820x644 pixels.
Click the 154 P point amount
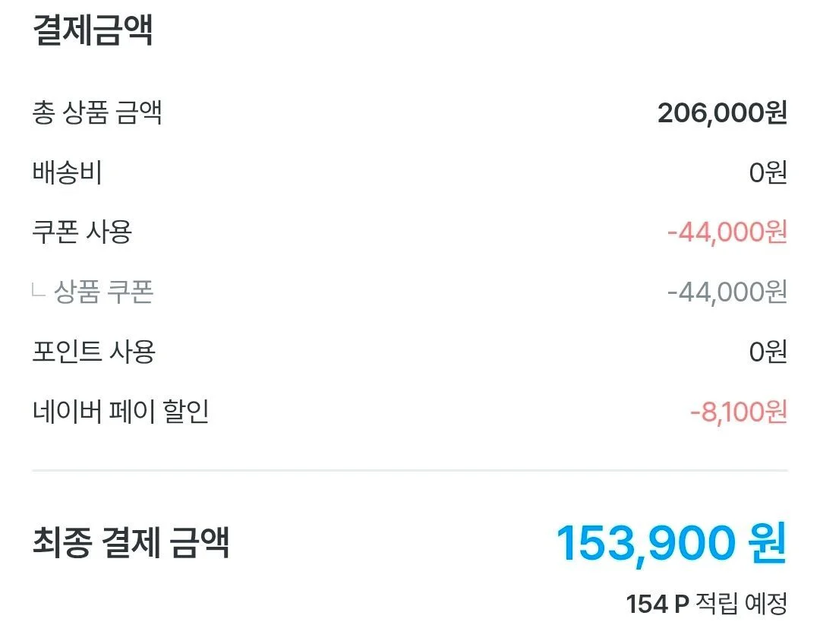coord(658,604)
